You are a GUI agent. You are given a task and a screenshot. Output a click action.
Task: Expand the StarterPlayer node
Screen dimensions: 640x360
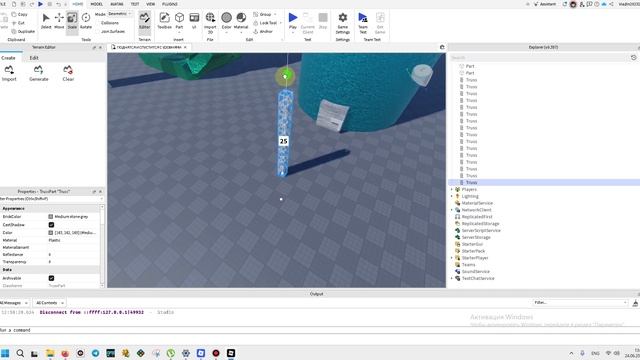coord(452,258)
